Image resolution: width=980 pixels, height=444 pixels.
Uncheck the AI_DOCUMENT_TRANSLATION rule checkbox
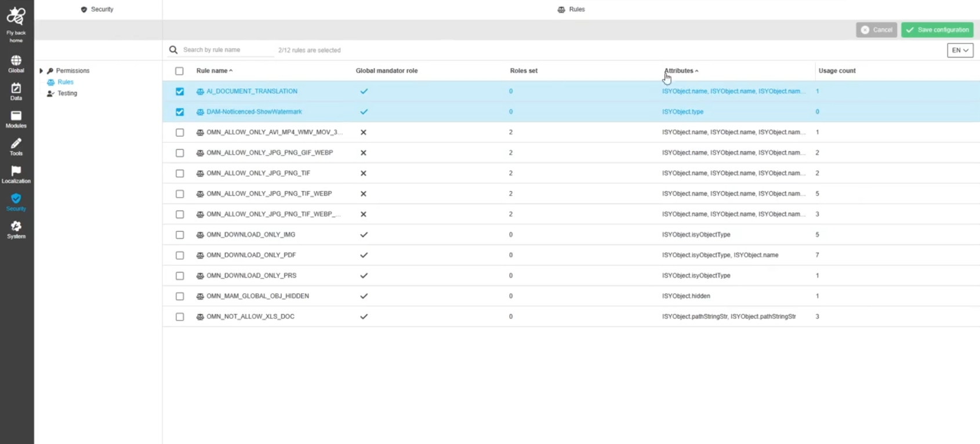pyautogui.click(x=180, y=92)
